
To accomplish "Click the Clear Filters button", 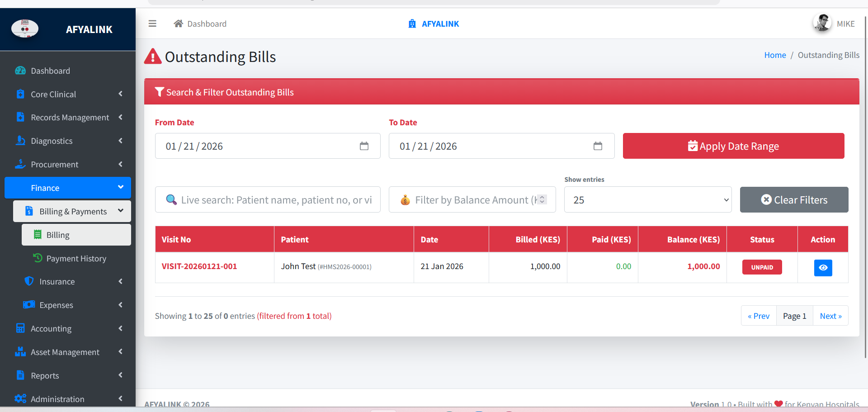I will click(794, 200).
